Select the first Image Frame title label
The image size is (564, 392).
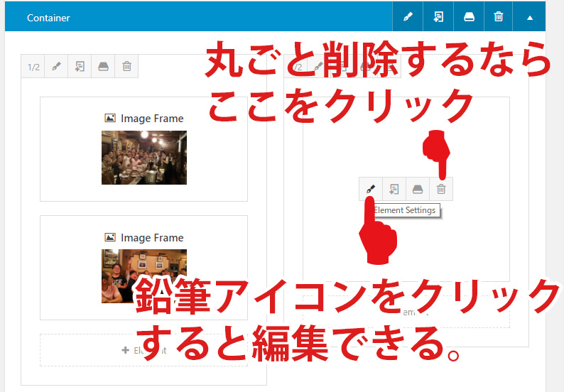pos(151,119)
